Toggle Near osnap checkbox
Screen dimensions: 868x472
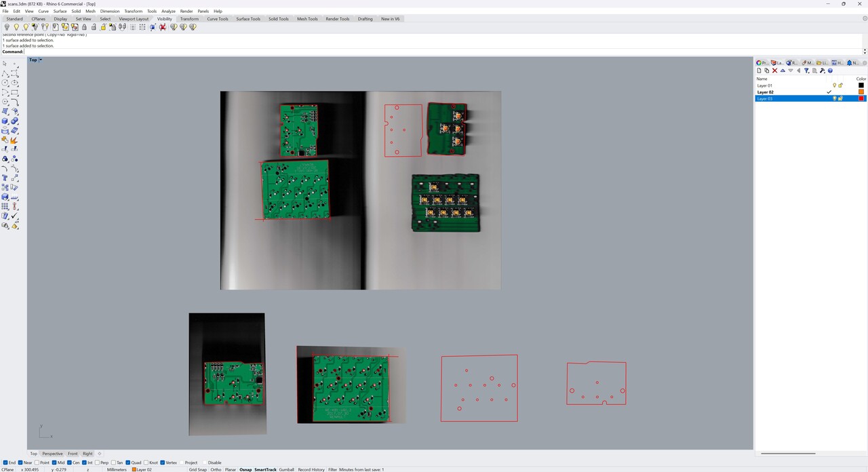[20, 463]
